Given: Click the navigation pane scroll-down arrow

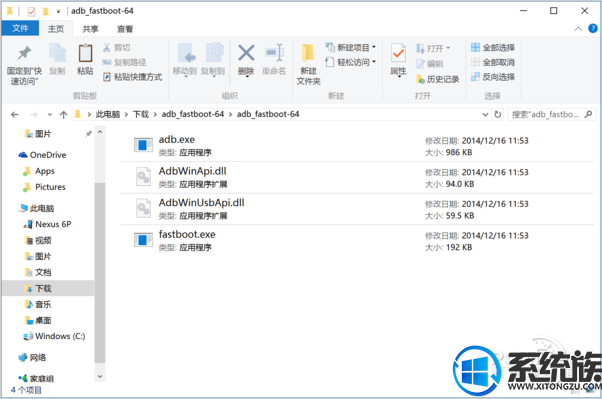Looking at the screenshot, I should pos(100,377).
